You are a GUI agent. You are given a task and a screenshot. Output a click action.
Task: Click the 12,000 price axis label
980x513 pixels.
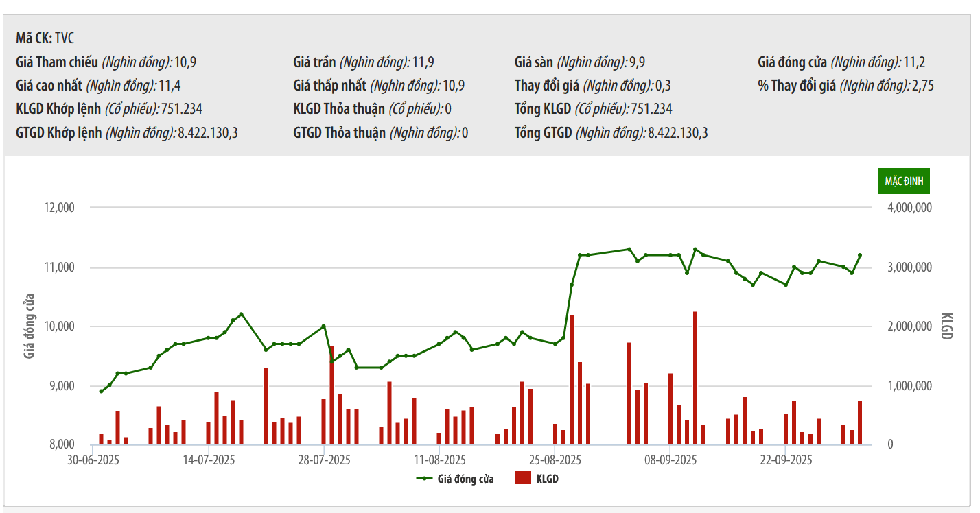click(x=58, y=208)
